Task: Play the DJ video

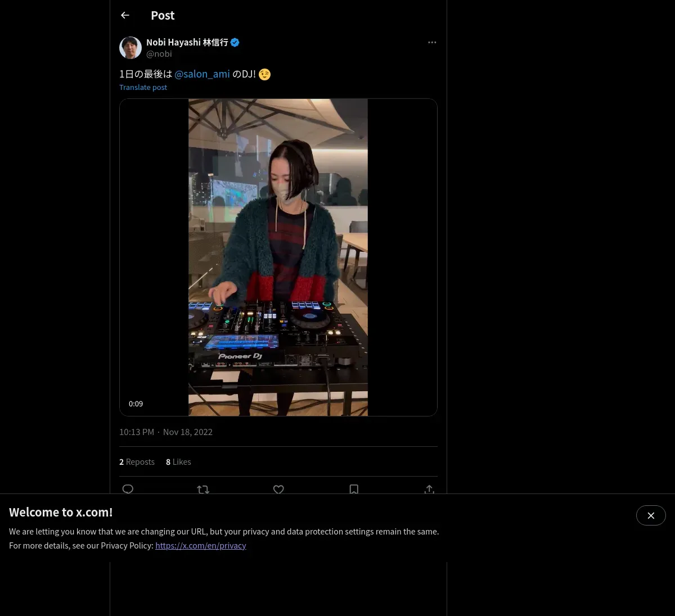Action: tap(278, 257)
